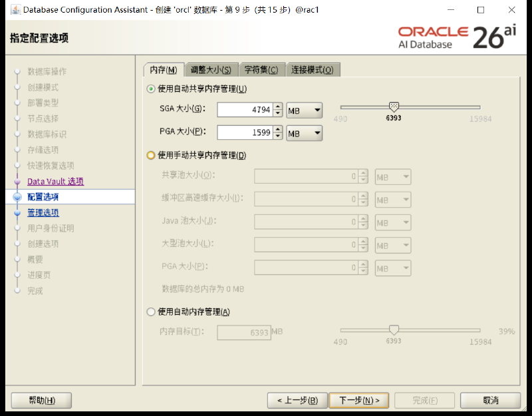This screenshot has width=532, height=416.
Task: Decrease SGA size with down spinner arrow
Action: (x=278, y=113)
